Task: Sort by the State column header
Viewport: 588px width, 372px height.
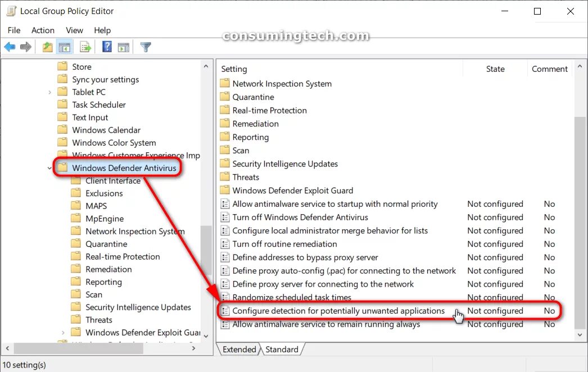Action: click(495, 69)
